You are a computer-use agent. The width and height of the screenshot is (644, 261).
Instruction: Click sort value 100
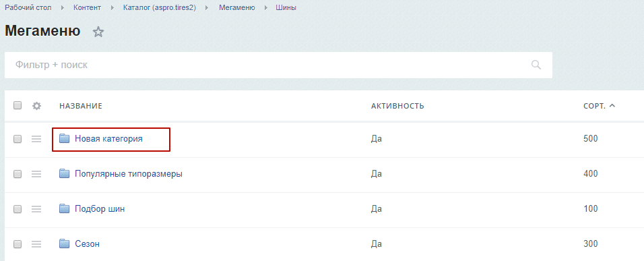click(x=591, y=209)
